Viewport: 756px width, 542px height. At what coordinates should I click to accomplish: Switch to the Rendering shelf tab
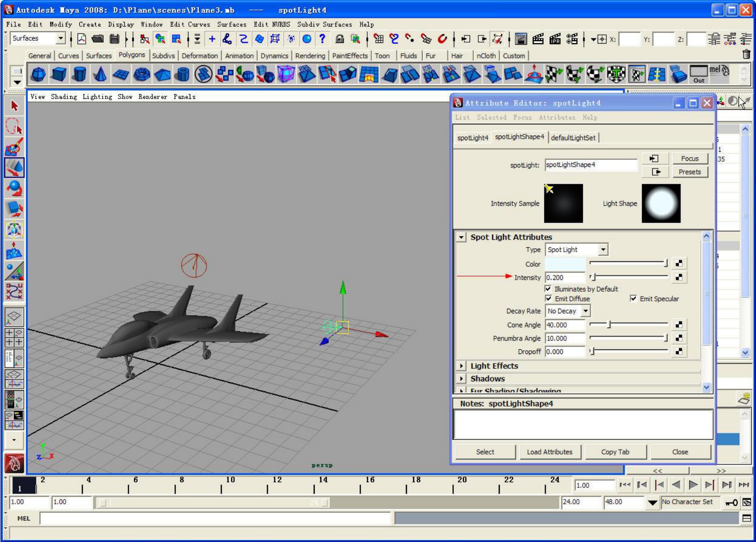(x=310, y=56)
